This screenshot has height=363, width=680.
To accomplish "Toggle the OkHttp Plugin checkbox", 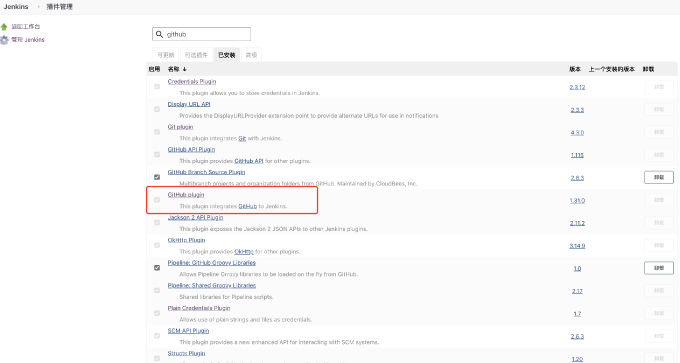I will tap(157, 245).
